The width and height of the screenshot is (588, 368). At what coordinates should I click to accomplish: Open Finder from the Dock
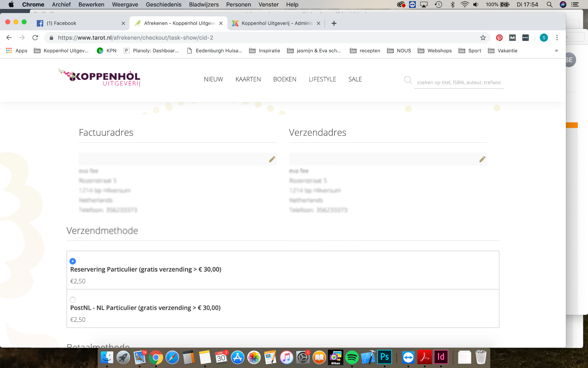[107, 357]
